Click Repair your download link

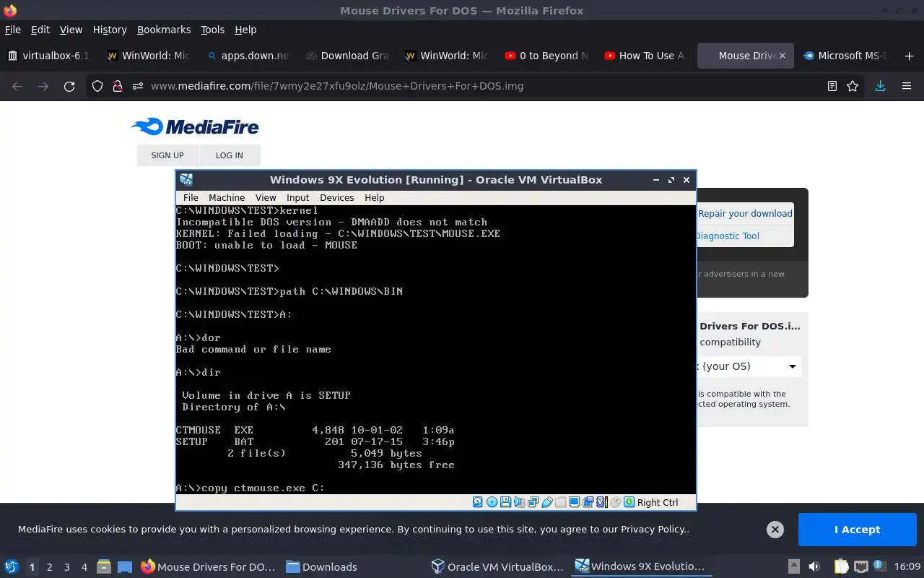pyautogui.click(x=745, y=214)
